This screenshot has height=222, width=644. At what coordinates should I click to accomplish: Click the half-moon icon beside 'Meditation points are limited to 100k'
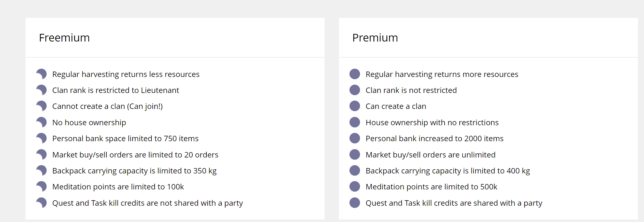pos(42,187)
